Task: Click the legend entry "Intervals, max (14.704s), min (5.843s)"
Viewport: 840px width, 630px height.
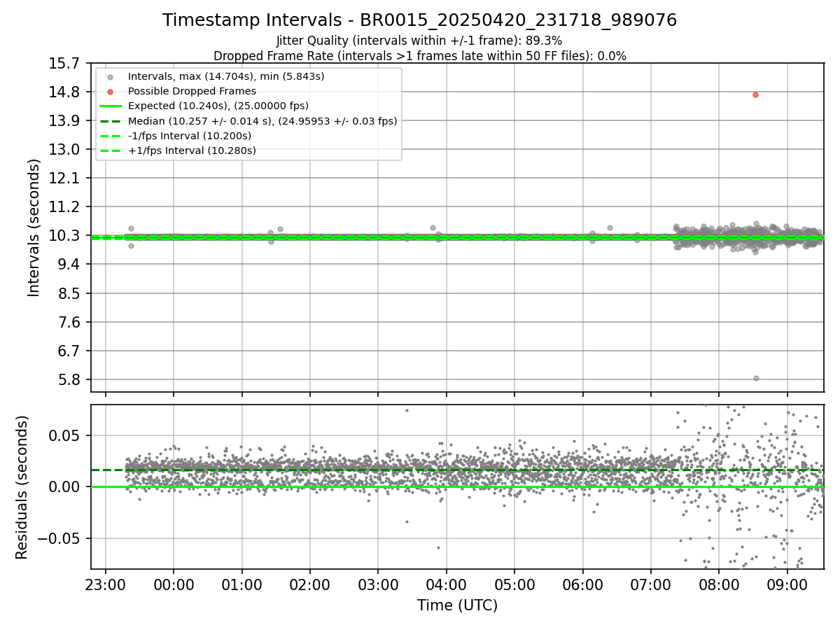Action: (x=226, y=76)
